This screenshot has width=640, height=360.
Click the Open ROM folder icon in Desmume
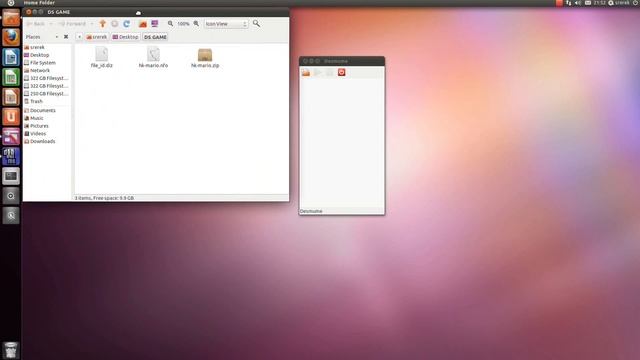(x=306, y=73)
